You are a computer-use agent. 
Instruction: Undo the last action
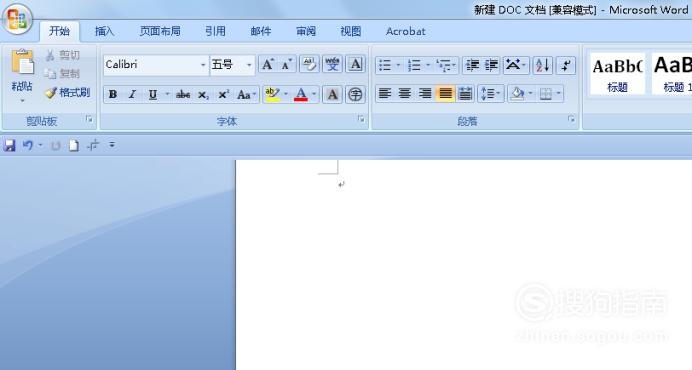click(27, 145)
